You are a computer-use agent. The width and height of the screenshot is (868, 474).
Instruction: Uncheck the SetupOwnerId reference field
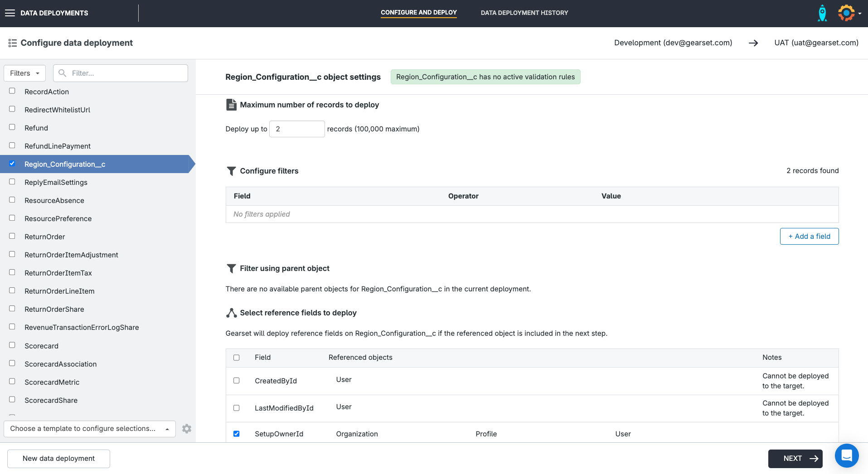pos(237,434)
